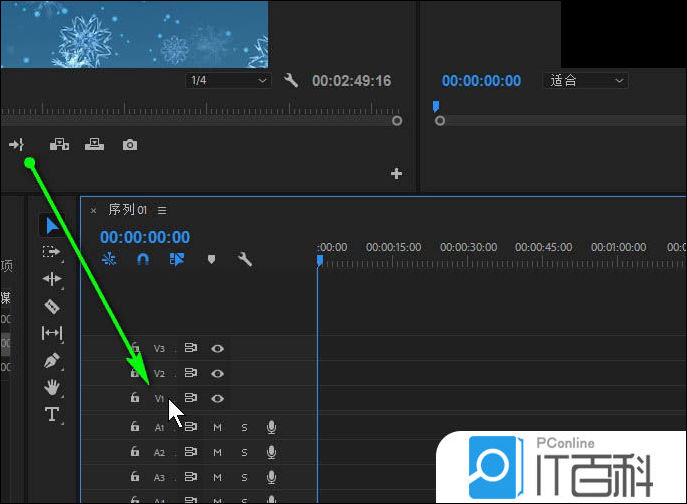Solo track A1
Viewport: 687px width, 504px height.
click(x=244, y=427)
